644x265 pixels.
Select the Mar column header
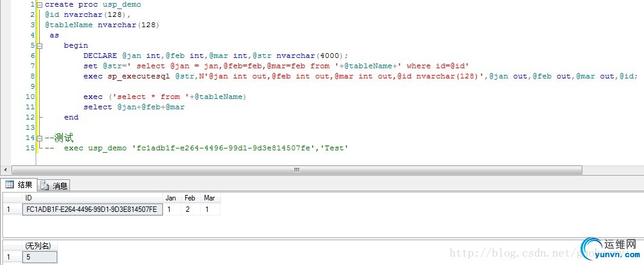click(210, 198)
